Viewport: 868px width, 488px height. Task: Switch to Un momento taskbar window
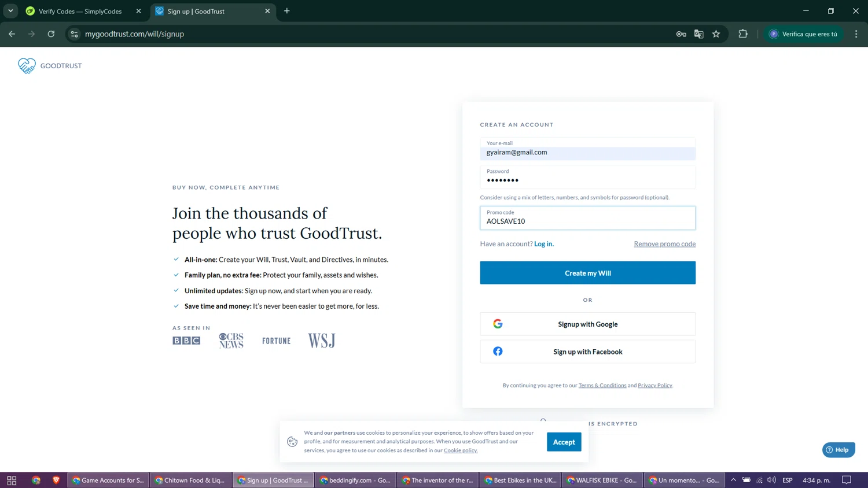[685, 480]
